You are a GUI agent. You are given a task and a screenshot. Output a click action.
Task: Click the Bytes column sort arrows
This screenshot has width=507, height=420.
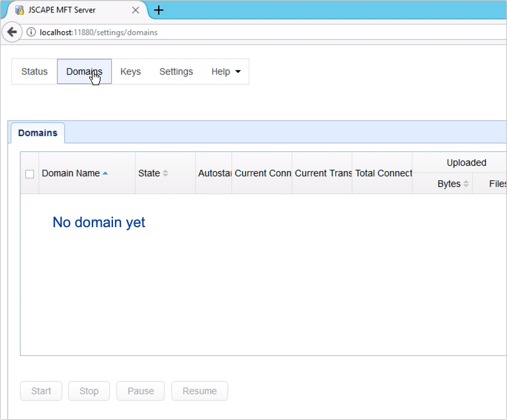pos(466,184)
